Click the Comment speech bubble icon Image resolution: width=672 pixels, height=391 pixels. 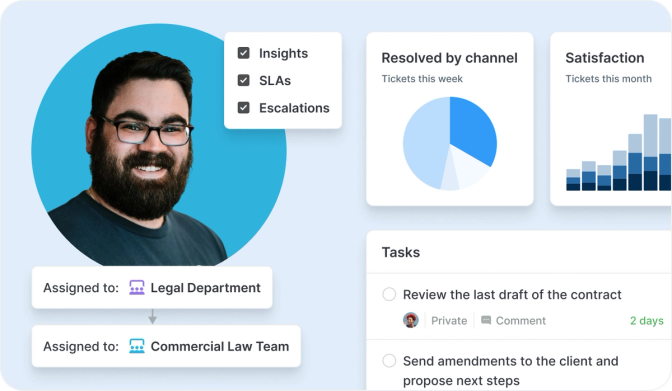pyautogui.click(x=486, y=320)
